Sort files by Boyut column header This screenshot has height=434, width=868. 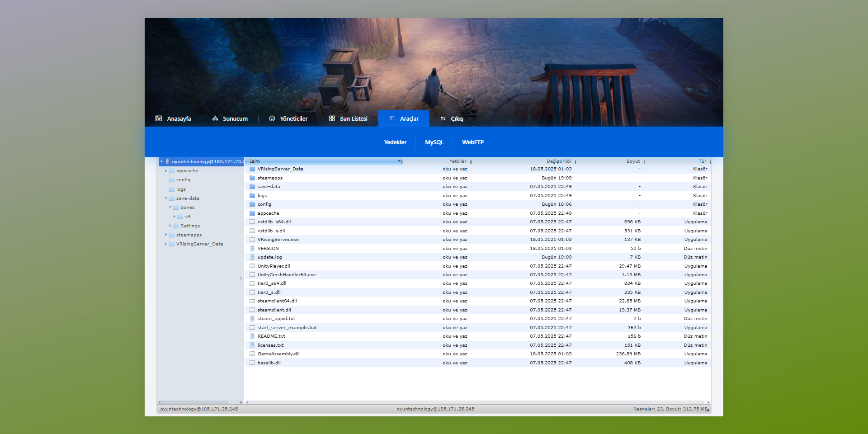pyautogui.click(x=633, y=161)
